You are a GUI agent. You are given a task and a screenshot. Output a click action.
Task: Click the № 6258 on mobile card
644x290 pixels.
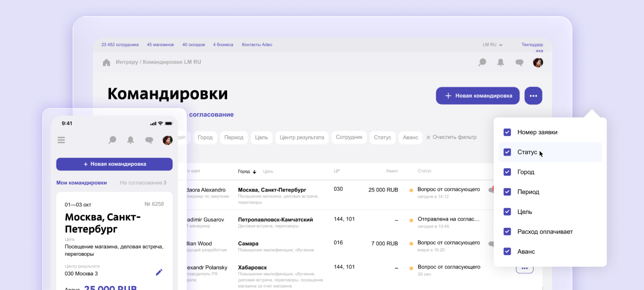coord(154,204)
